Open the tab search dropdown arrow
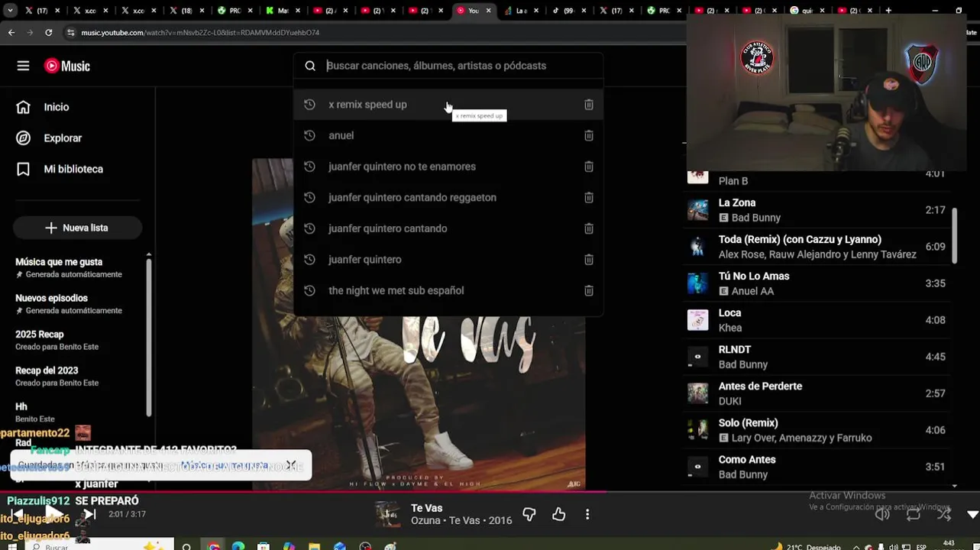The height and width of the screenshot is (550, 980). pyautogui.click(x=10, y=11)
